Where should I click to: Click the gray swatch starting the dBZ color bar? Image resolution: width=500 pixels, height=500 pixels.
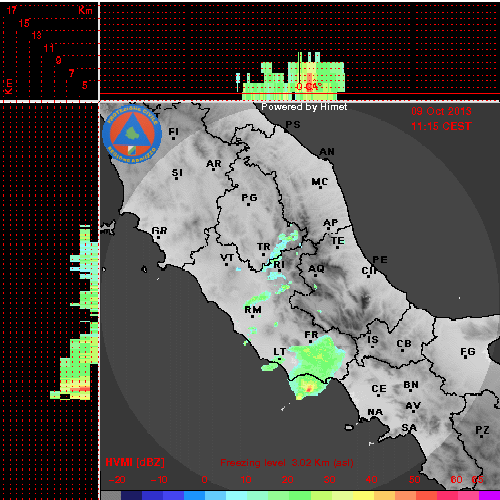tap(111, 495)
